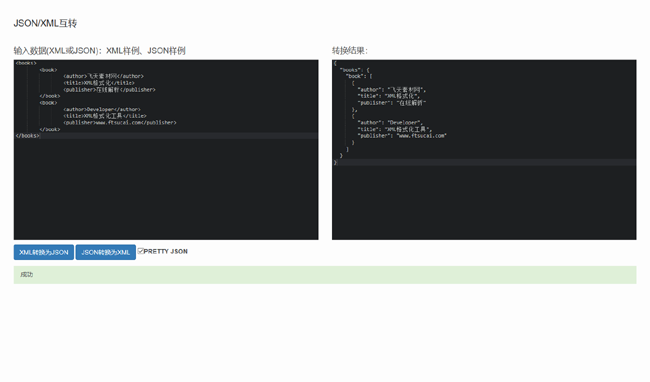
Task: Load the JSON样例 sample link
Action: [x=166, y=51]
